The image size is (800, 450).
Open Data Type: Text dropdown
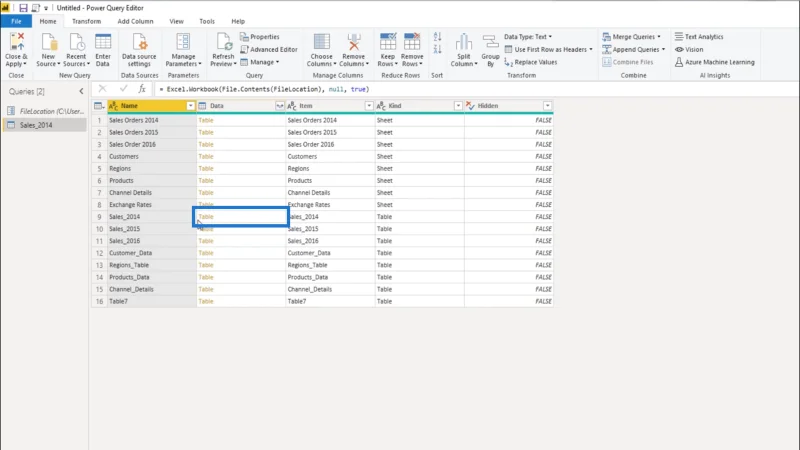528,37
